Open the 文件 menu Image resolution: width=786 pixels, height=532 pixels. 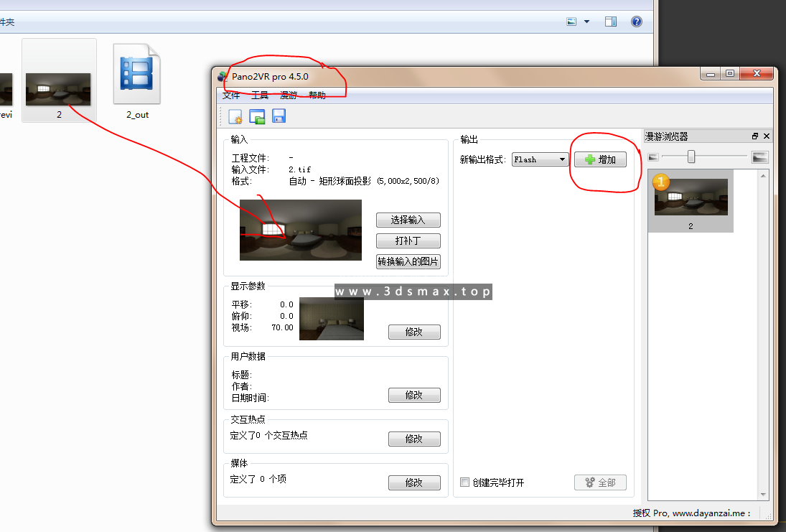click(231, 95)
